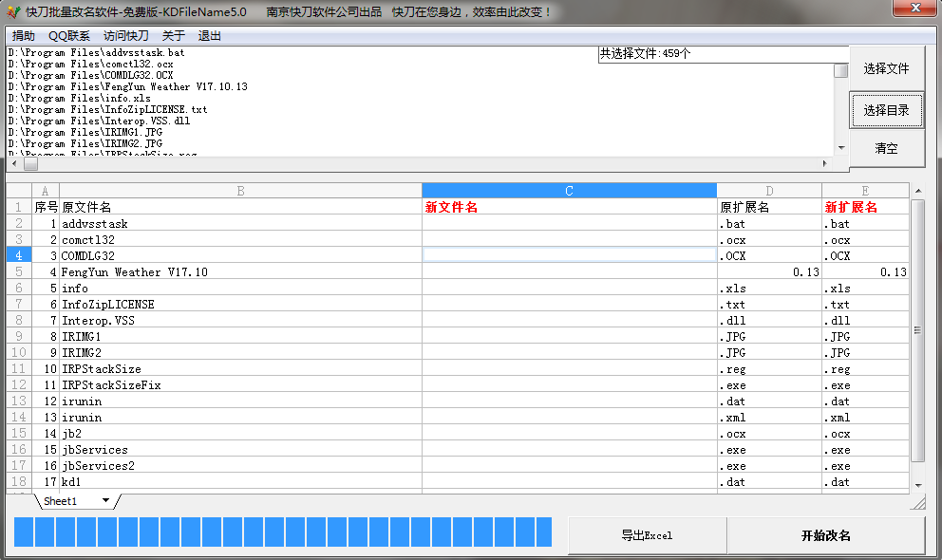Click the blue progress bar
Viewport: 942px width, 560px height.
(283, 532)
